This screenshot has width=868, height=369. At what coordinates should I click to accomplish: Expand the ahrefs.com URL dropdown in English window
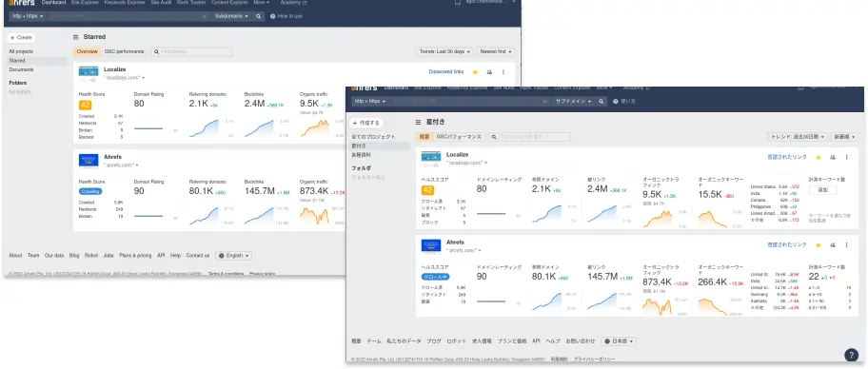coord(137,165)
